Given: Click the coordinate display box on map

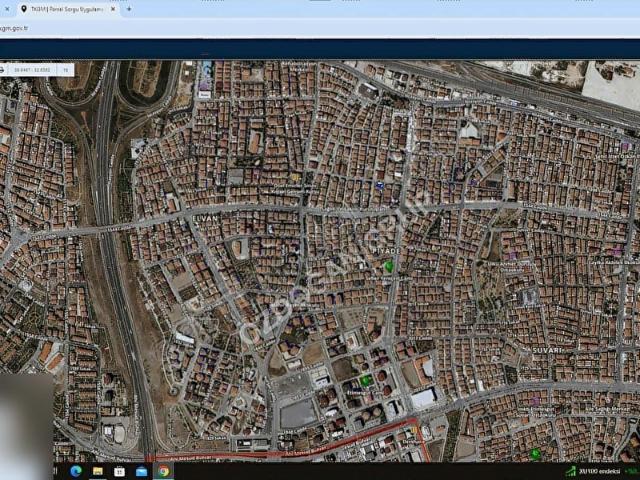Looking at the screenshot, I should 32,70.
